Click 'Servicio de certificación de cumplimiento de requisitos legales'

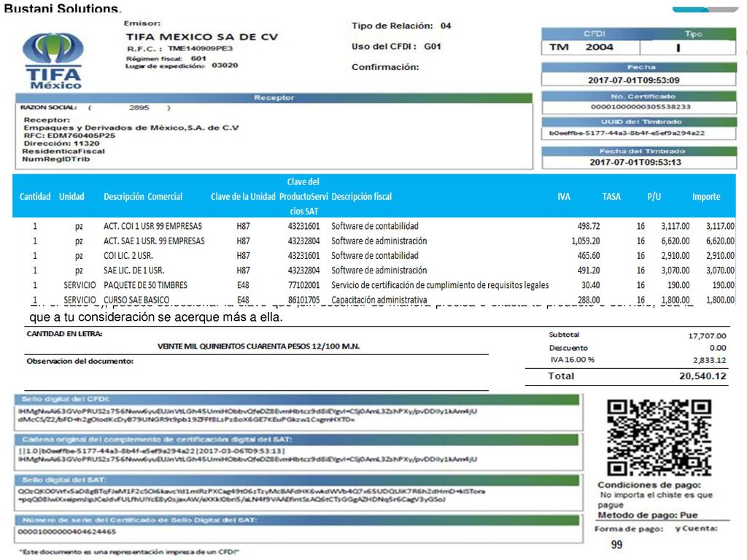440,285
